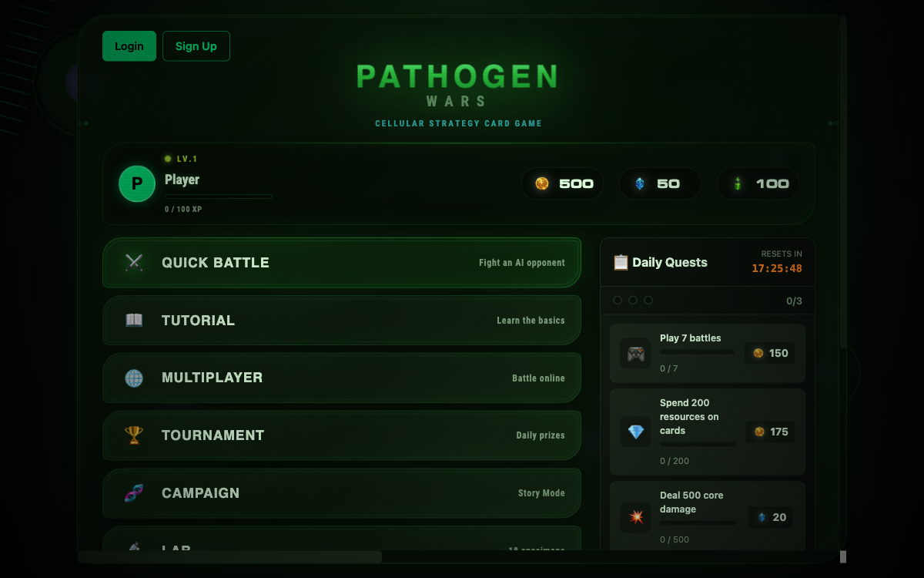Screen dimensions: 924x578
Task: Click the blue gem currency icon
Action: (x=641, y=183)
